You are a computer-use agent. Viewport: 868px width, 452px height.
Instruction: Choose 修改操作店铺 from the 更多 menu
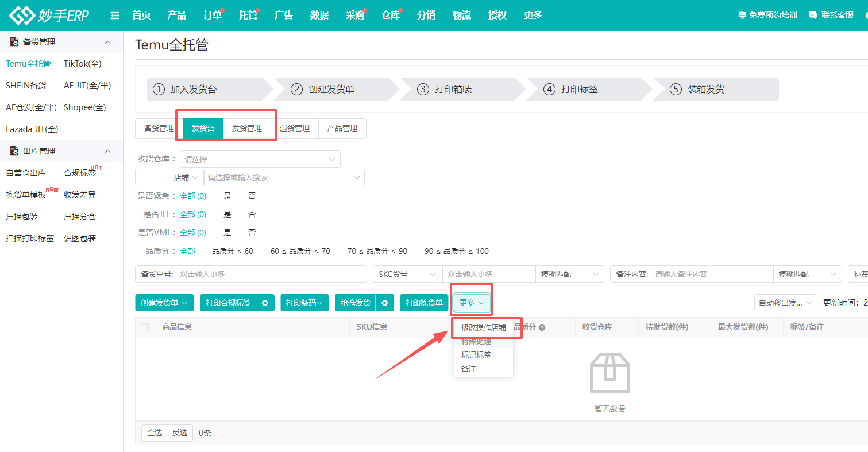coord(484,327)
